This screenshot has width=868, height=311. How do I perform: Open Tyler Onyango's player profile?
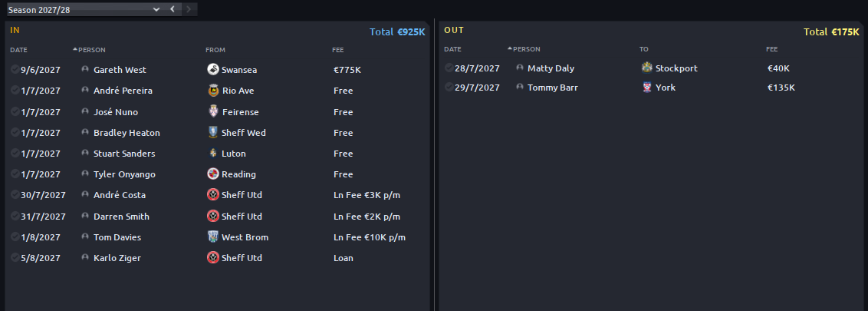click(124, 174)
